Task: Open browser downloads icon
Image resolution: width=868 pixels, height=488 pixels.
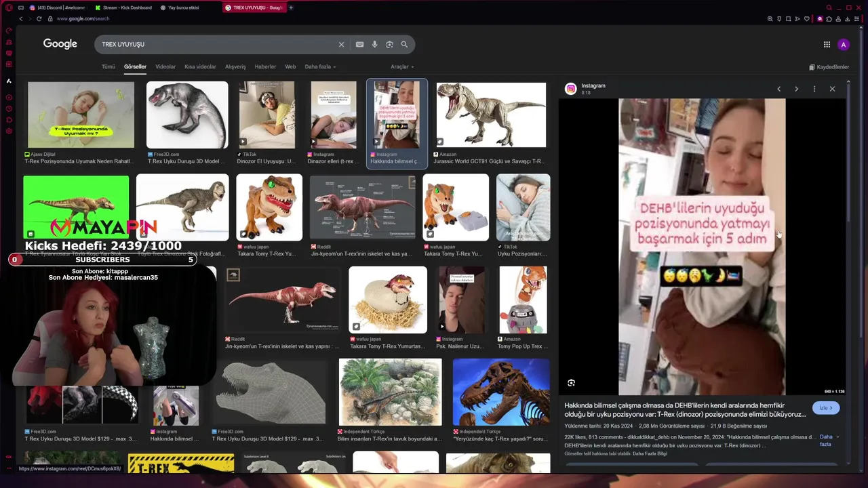Action: 847,19
